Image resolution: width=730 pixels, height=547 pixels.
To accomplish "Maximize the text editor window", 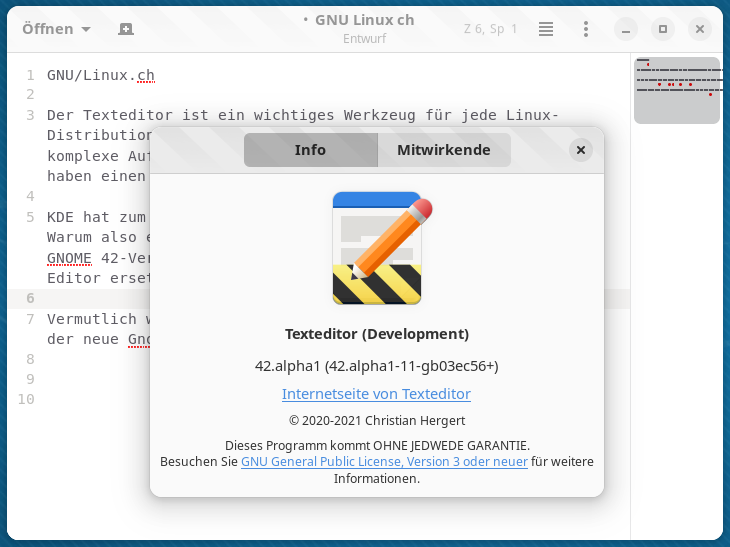I will coord(662,29).
